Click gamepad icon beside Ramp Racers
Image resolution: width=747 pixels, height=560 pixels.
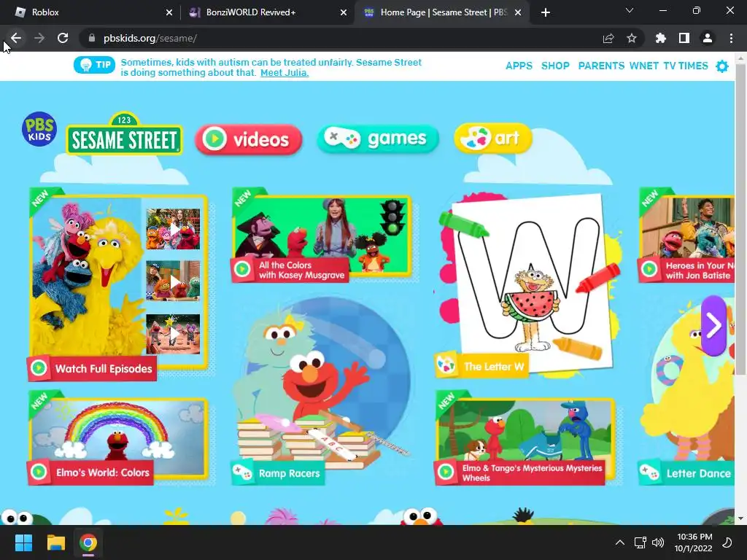click(242, 472)
